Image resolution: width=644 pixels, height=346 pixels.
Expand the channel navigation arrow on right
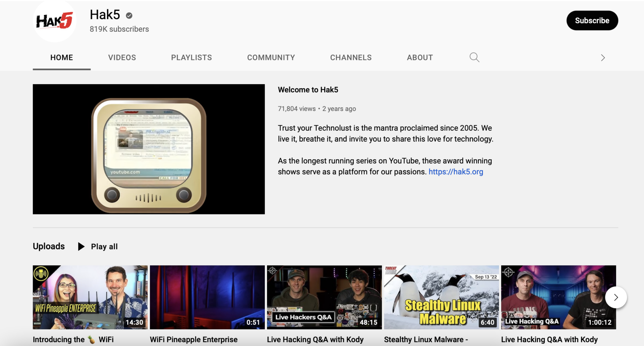(x=603, y=58)
